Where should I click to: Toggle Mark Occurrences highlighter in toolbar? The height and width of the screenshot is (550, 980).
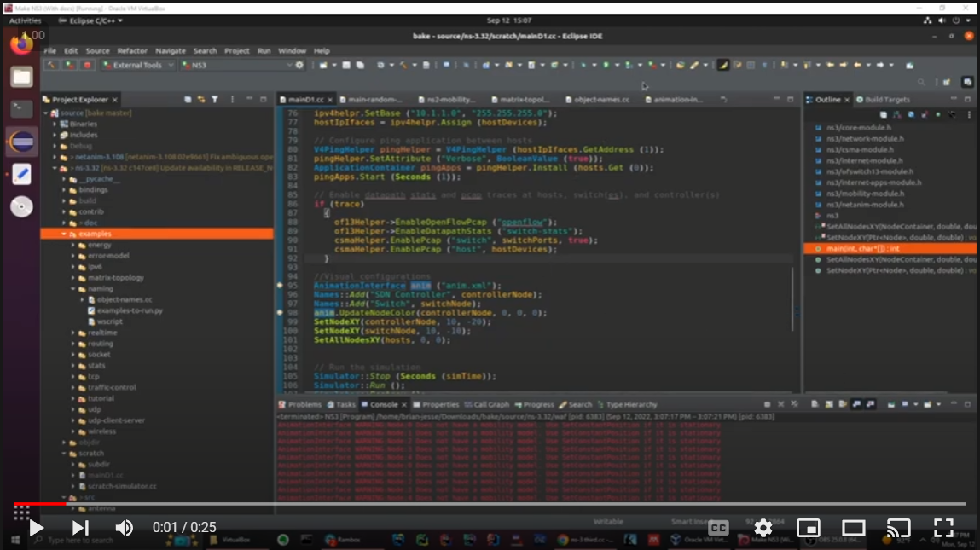(722, 65)
